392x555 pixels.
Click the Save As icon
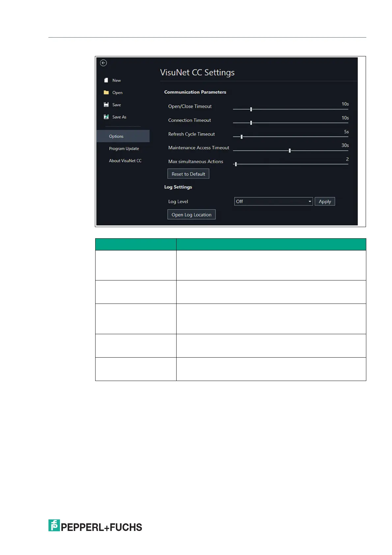[x=106, y=117]
